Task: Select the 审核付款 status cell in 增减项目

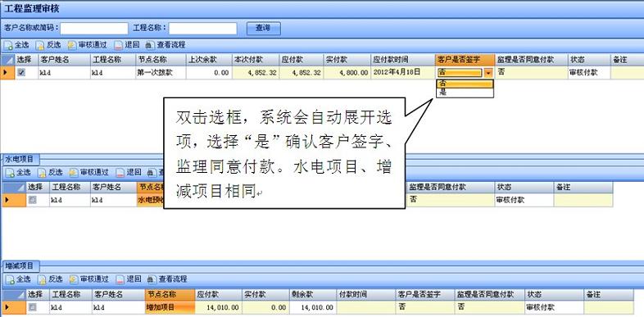Action: click(554, 307)
